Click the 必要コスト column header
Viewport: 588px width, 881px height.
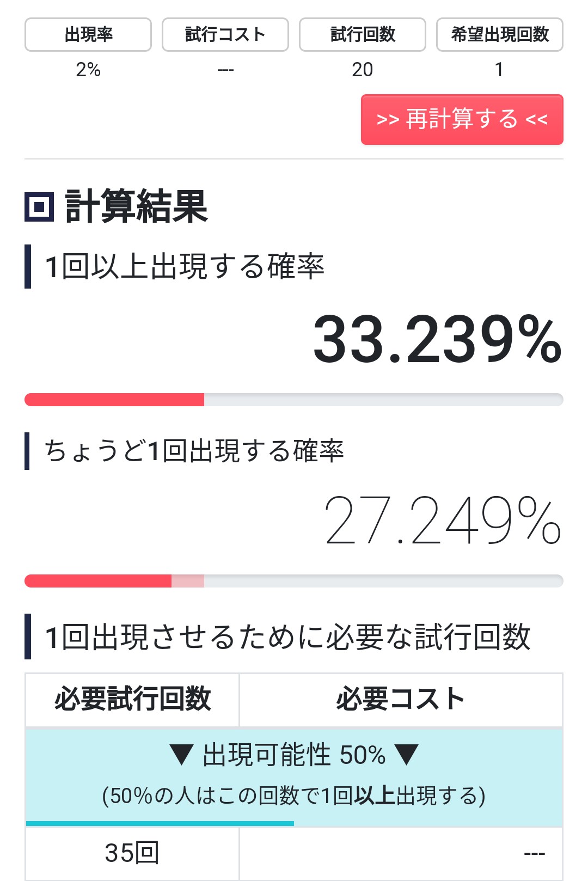coord(401,699)
